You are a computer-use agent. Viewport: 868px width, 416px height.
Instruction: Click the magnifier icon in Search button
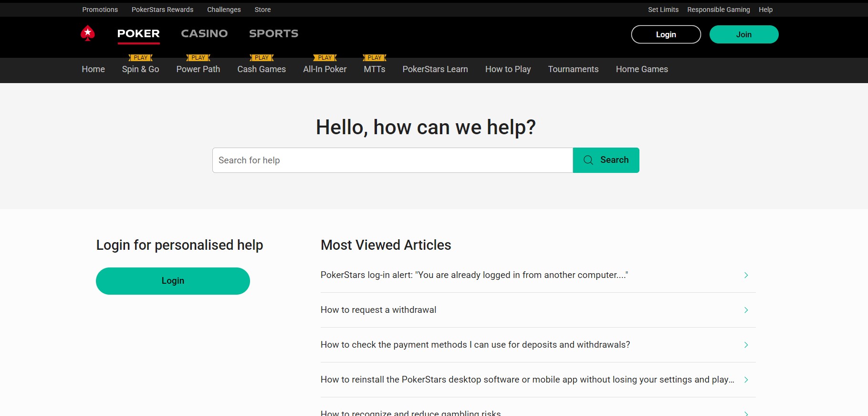[x=588, y=160]
